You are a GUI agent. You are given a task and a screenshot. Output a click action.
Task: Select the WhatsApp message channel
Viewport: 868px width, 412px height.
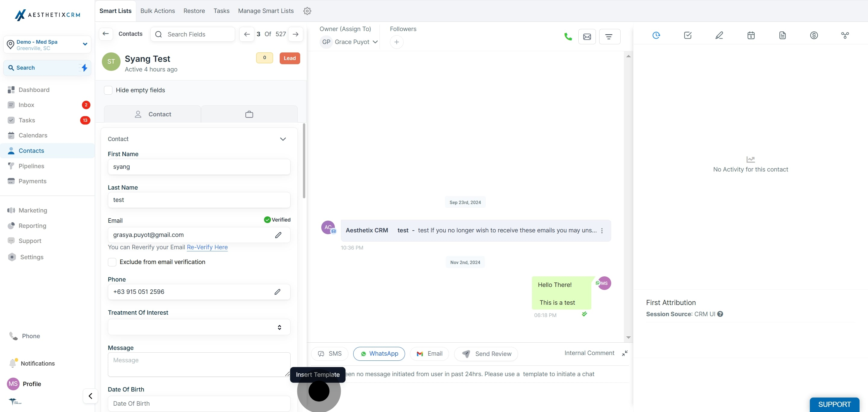tap(379, 354)
